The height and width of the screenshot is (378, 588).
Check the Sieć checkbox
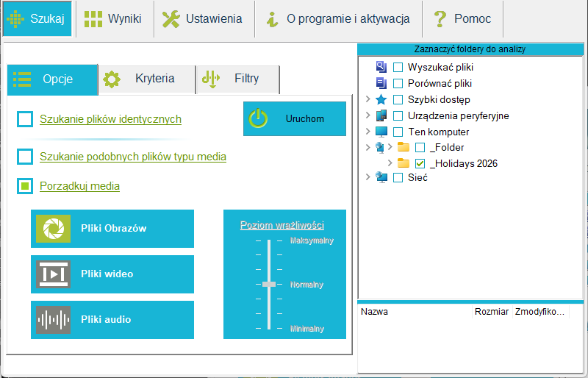click(x=398, y=177)
